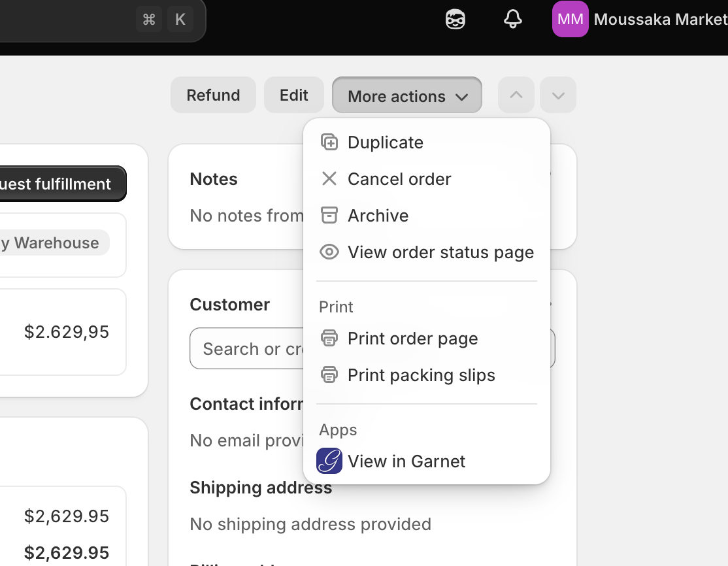Viewport: 728px width, 566px height.
Task: Click printer icon for packing slips
Action: [x=329, y=375]
